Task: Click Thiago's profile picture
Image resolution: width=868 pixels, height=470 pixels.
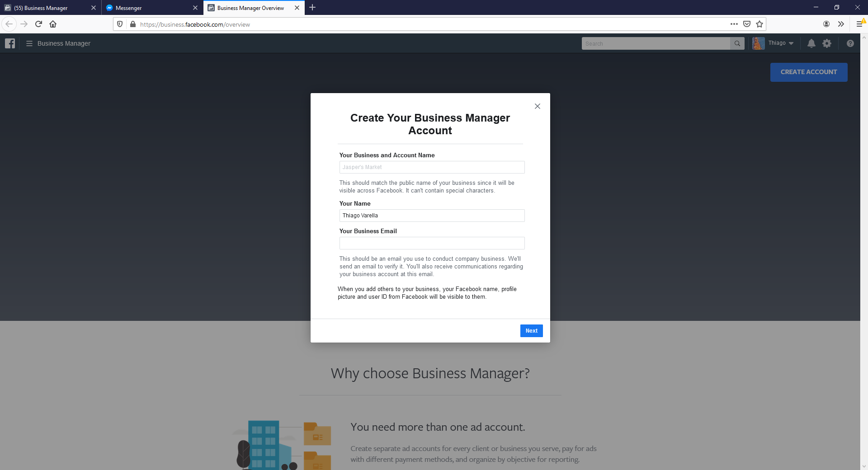Action: pyautogui.click(x=759, y=43)
